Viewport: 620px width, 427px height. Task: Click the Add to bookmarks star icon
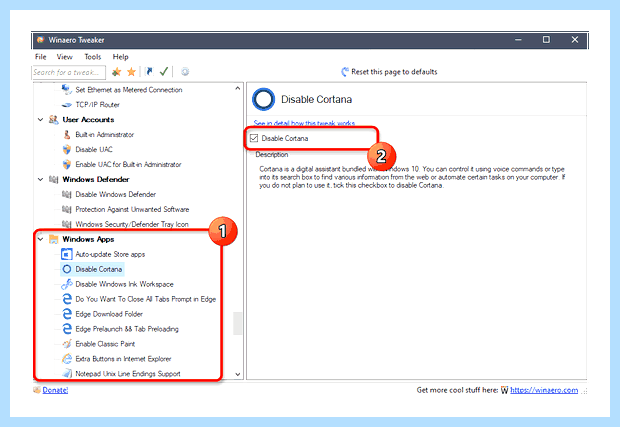pos(116,72)
